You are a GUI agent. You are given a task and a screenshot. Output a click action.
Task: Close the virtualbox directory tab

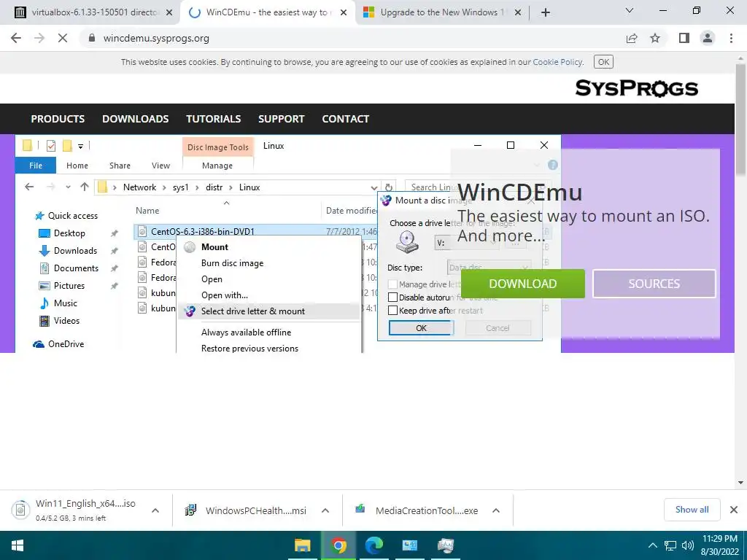pyautogui.click(x=169, y=13)
